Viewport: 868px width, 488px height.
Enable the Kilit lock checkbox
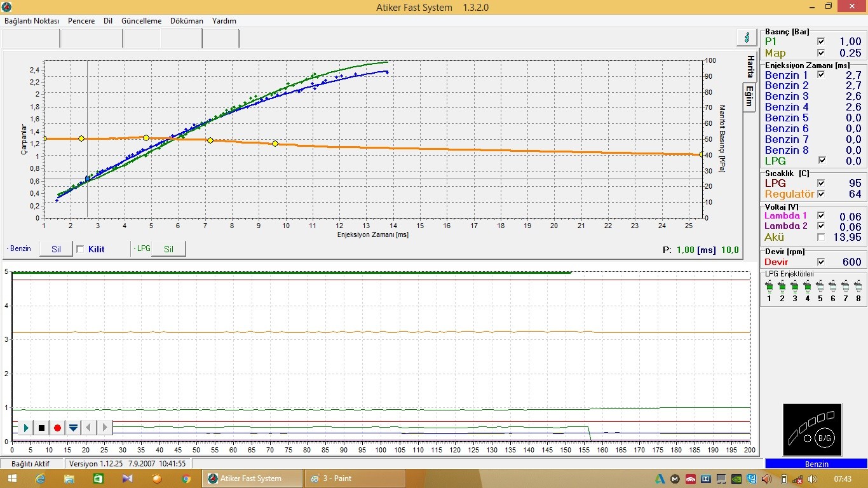pos(80,249)
